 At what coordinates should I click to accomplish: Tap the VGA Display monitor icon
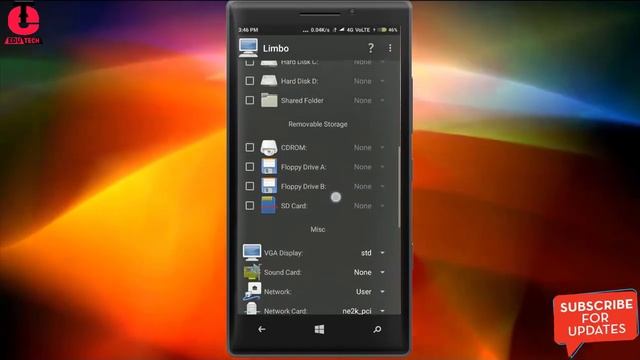point(252,252)
